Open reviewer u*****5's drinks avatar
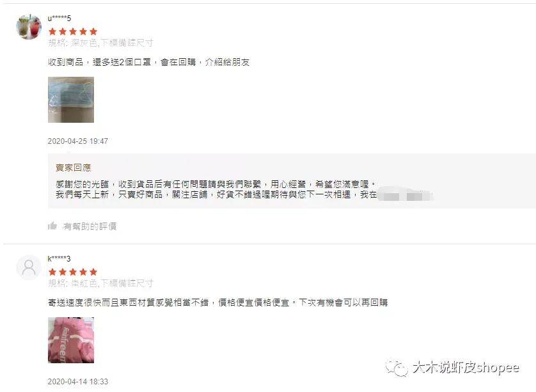This screenshot has width=536, height=392. [x=29, y=27]
